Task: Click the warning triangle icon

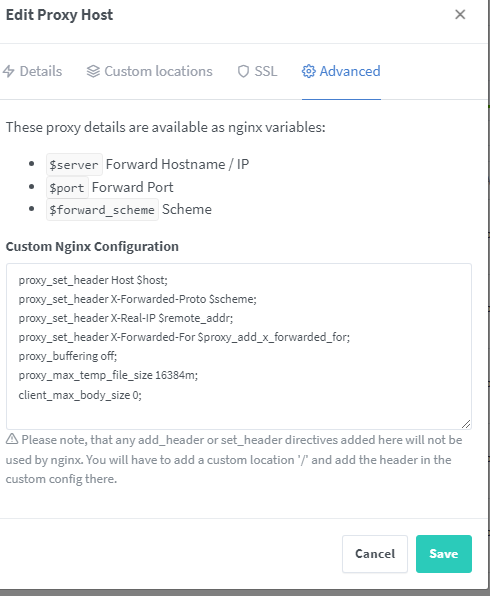Action: (12, 439)
